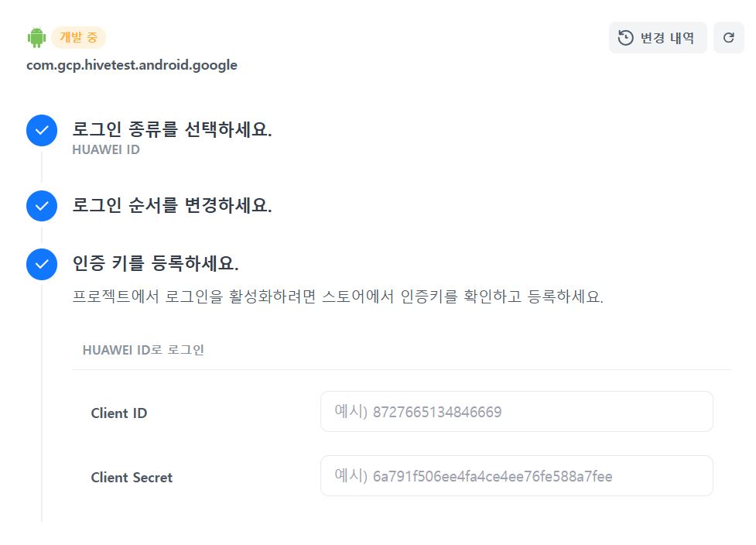Open the 변경 내역 change history
This screenshot has width=756, height=545.
tap(658, 37)
